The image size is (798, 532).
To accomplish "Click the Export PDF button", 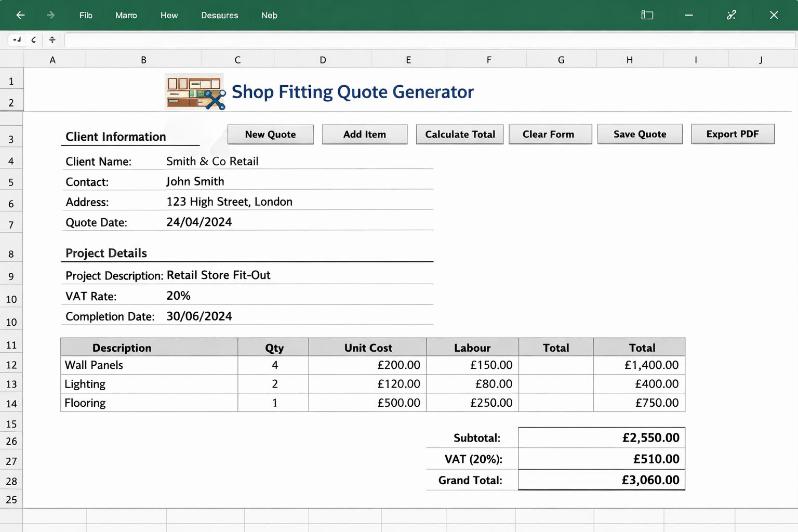I will 733,134.
